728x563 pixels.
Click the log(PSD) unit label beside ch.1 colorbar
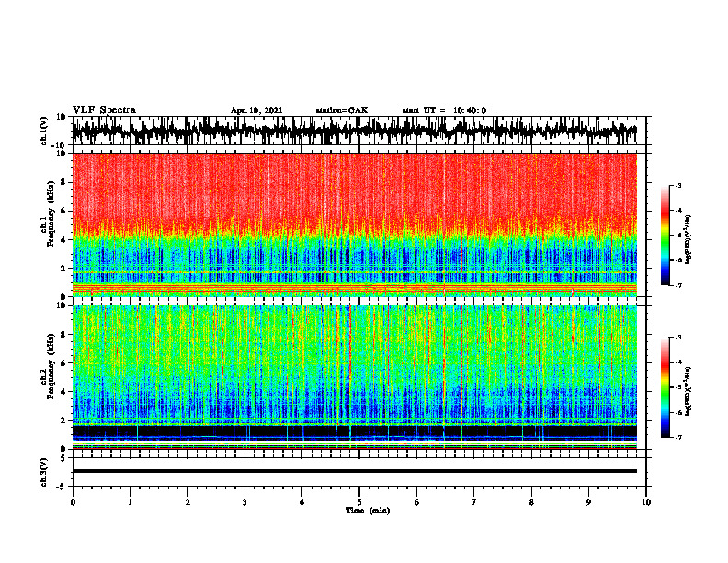(688, 239)
